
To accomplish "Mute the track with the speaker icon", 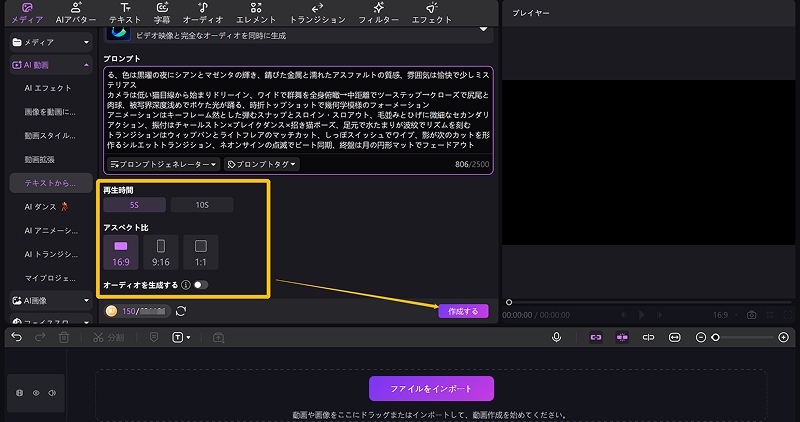I will click(52, 393).
